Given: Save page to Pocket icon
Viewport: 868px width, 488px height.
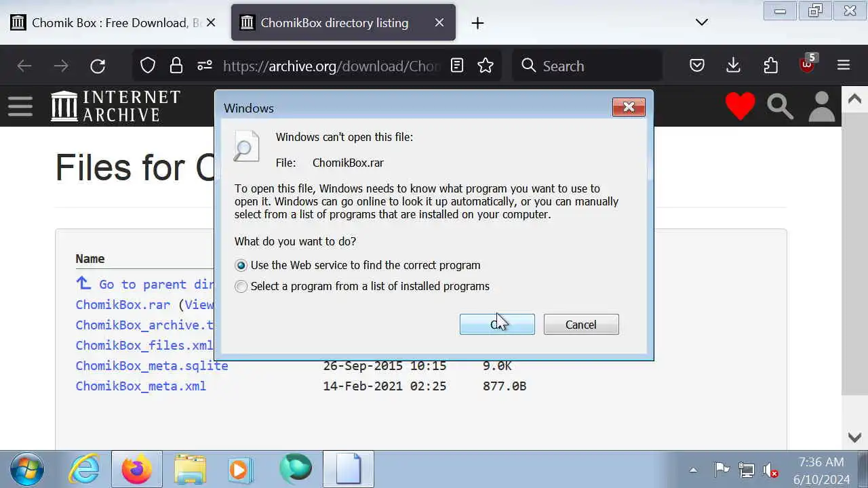Looking at the screenshot, I should (x=697, y=66).
